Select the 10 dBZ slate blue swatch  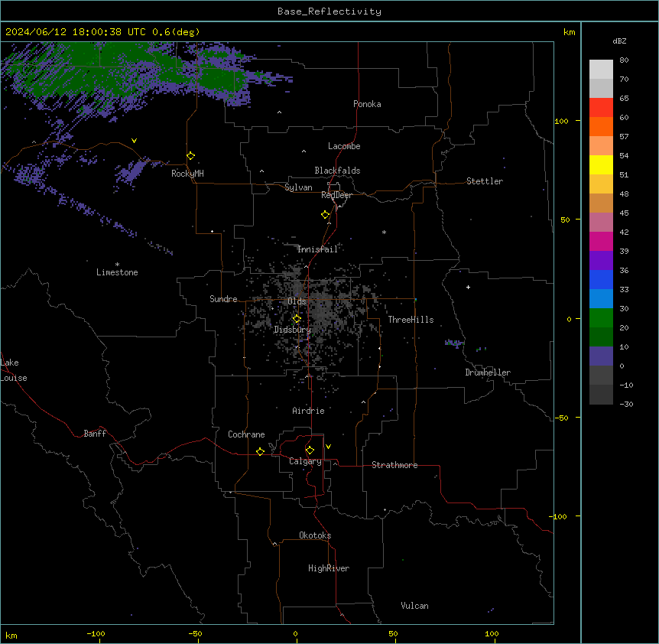pos(601,356)
